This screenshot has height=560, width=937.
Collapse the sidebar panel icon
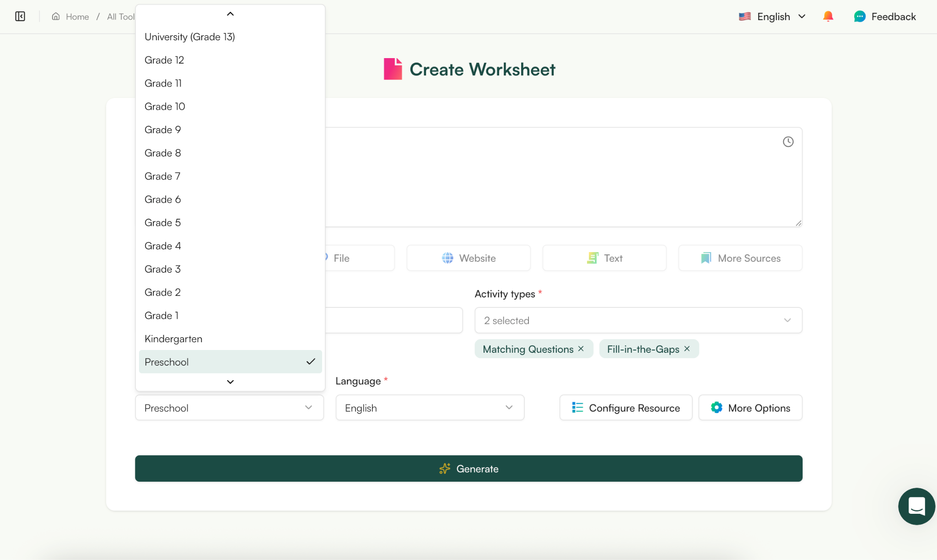(20, 16)
